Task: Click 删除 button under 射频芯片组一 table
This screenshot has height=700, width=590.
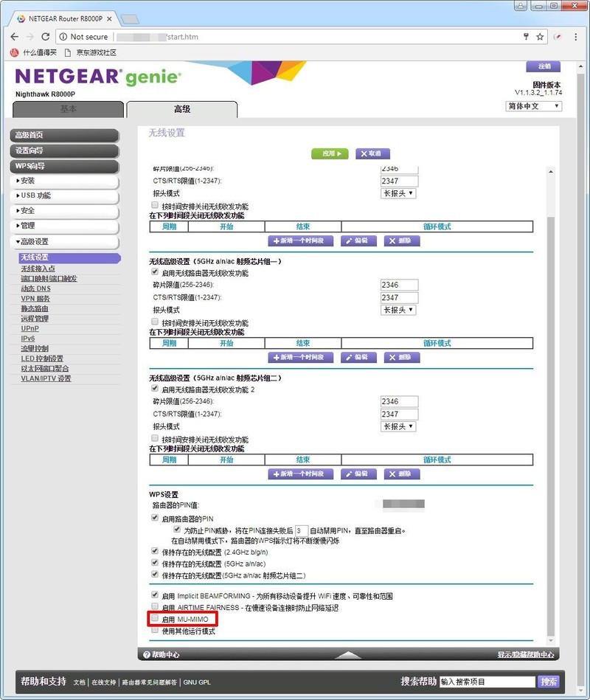Action: tap(402, 357)
